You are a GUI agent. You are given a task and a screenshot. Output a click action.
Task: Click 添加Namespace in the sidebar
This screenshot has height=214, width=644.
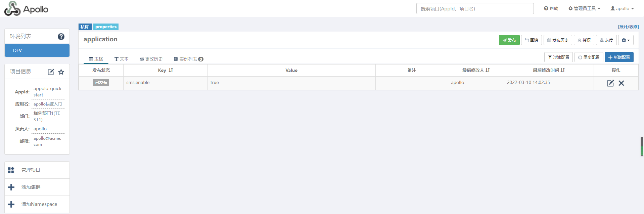click(39, 204)
